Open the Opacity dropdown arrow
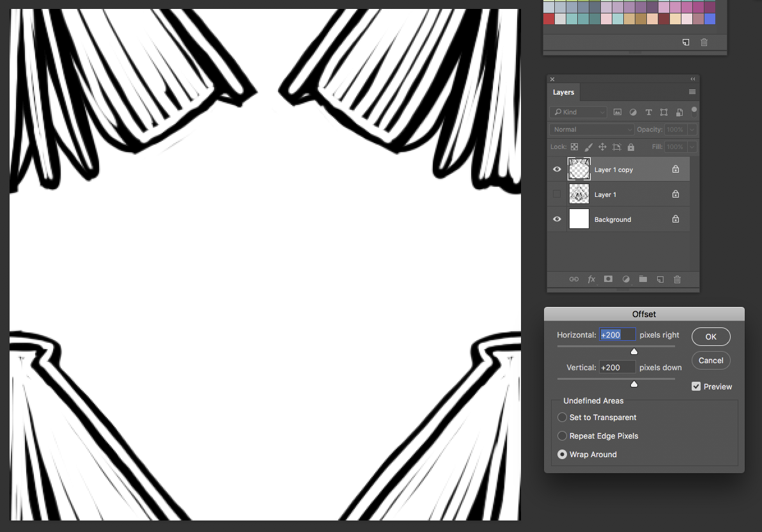This screenshot has width=762, height=532. (x=692, y=129)
